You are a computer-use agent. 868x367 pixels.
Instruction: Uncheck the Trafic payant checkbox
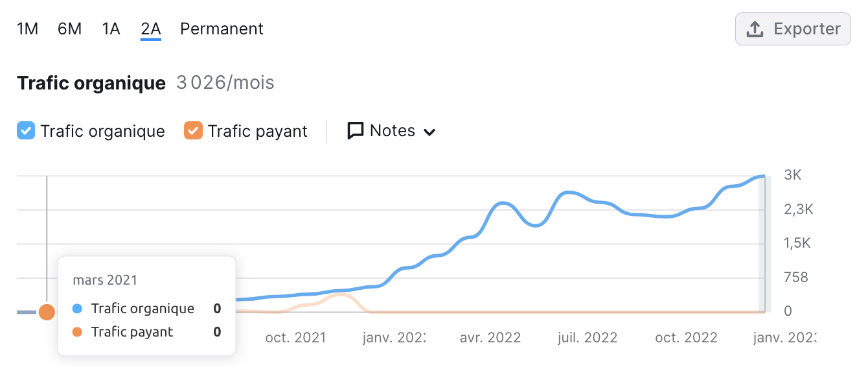point(193,131)
